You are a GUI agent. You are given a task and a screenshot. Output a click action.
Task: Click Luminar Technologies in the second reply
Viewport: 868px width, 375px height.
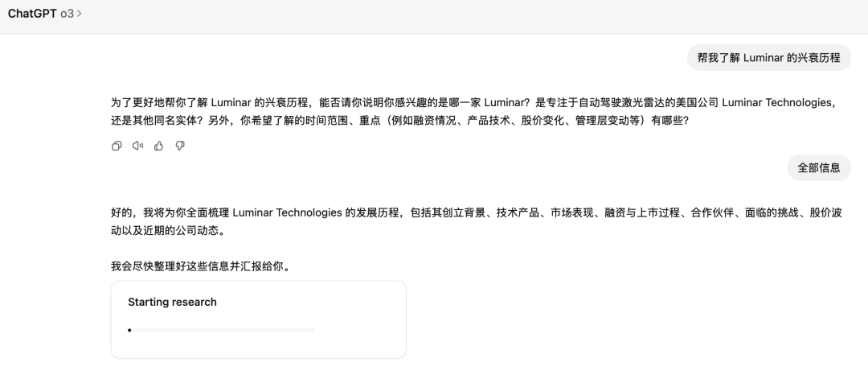pyautogui.click(x=287, y=212)
